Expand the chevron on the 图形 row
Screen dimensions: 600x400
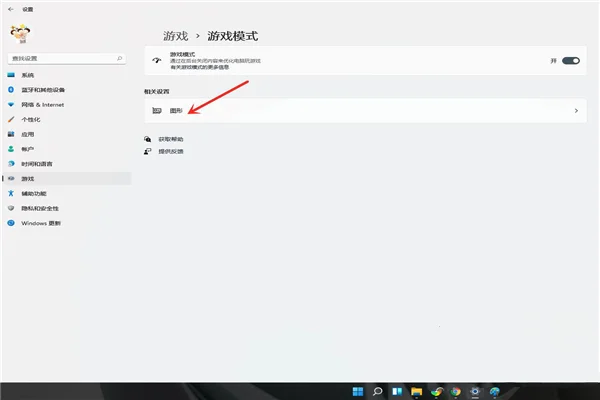tap(576, 111)
